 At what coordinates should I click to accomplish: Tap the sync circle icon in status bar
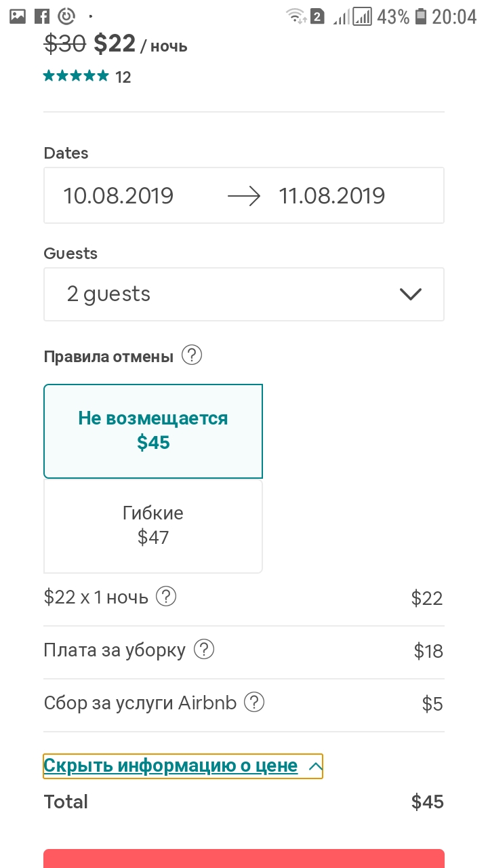[66, 16]
